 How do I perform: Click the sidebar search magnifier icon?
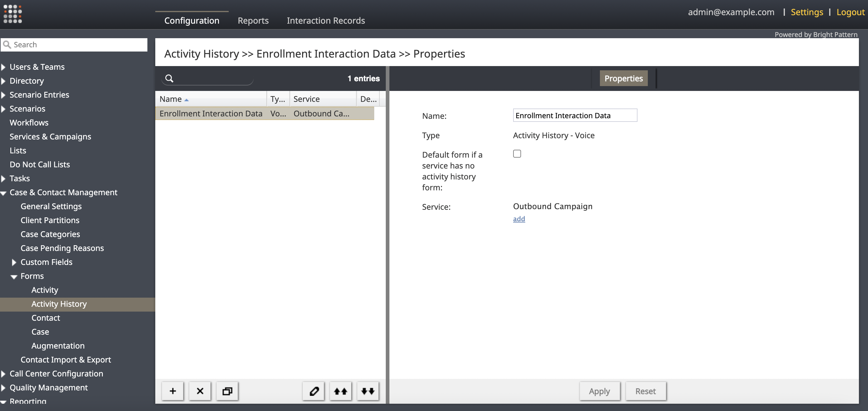coord(7,45)
